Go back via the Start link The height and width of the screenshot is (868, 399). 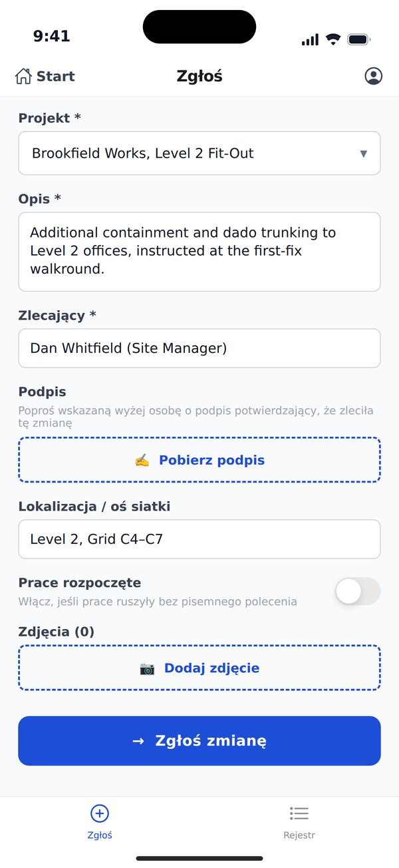point(45,76)
